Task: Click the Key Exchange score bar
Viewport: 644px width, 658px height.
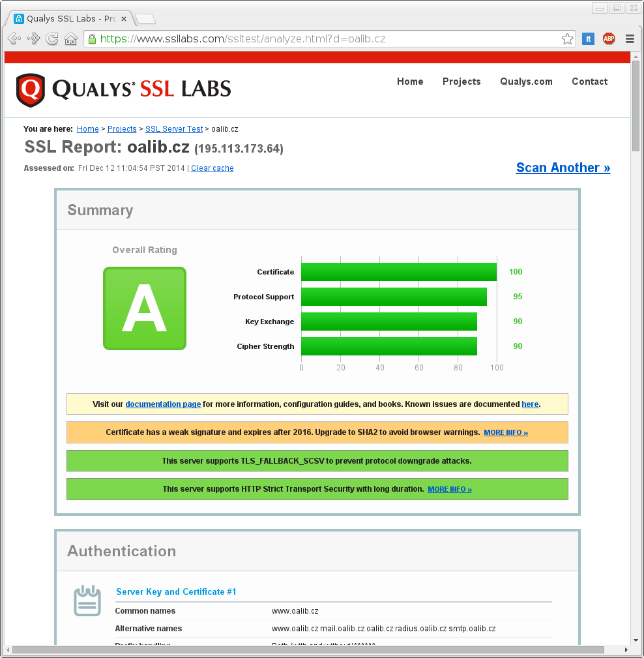Action: click(389, 322)
